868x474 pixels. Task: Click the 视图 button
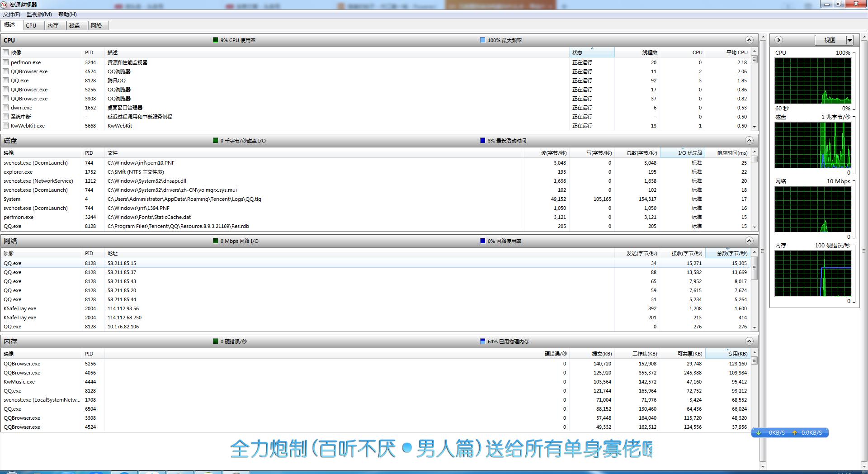coord(830,40)
